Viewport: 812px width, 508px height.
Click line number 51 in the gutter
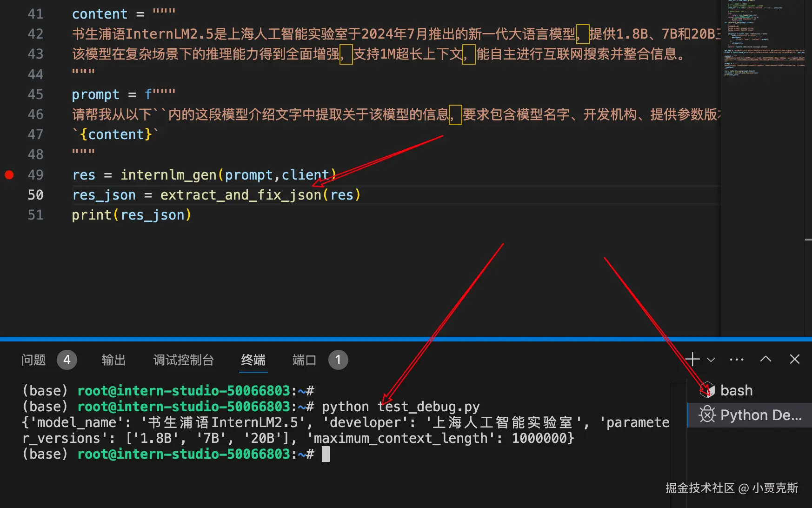(x=35, y=215)
